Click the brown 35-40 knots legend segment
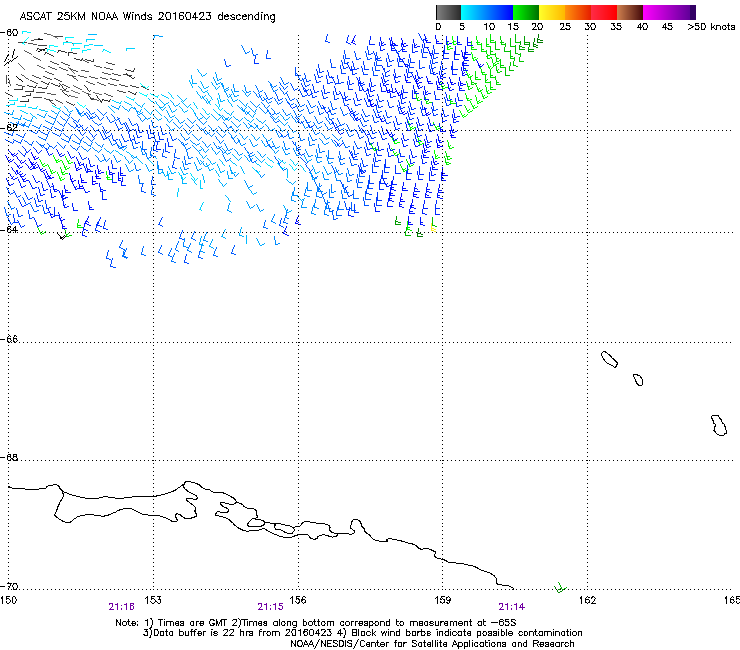The height and width of the screenshot is (650, 740). coord(630,12)
